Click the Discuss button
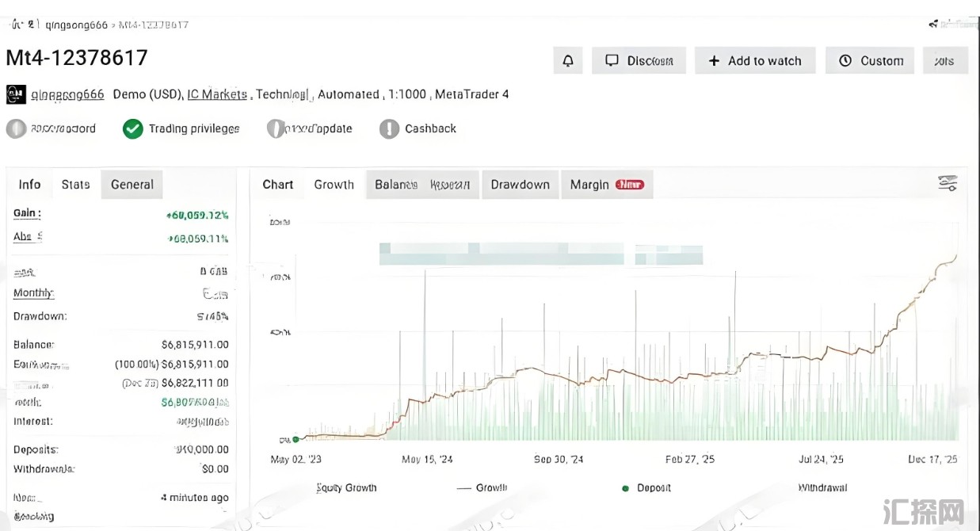 click(639, 61)
